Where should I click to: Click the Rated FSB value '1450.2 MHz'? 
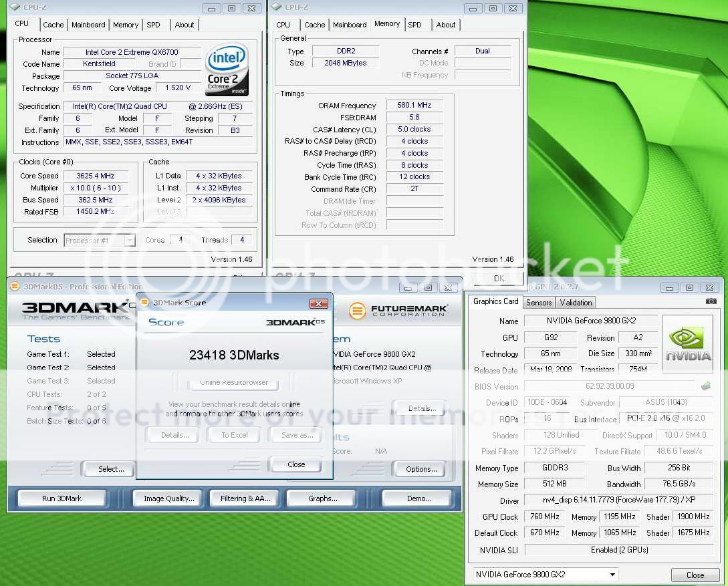(95, 212)
